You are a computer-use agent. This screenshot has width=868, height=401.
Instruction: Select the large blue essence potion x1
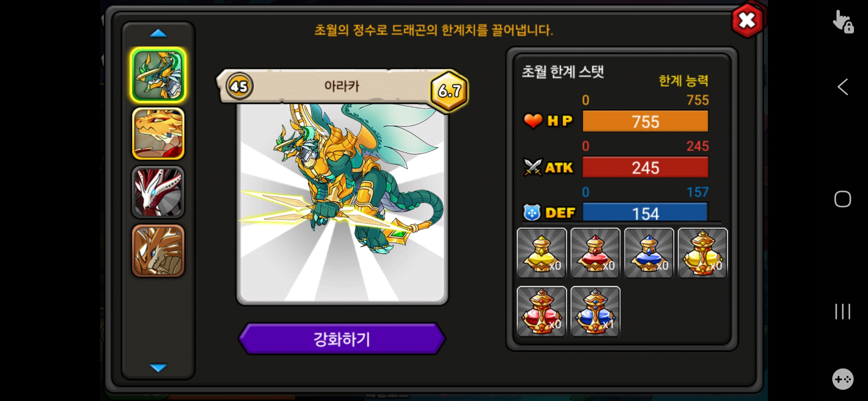click(595, 311)
